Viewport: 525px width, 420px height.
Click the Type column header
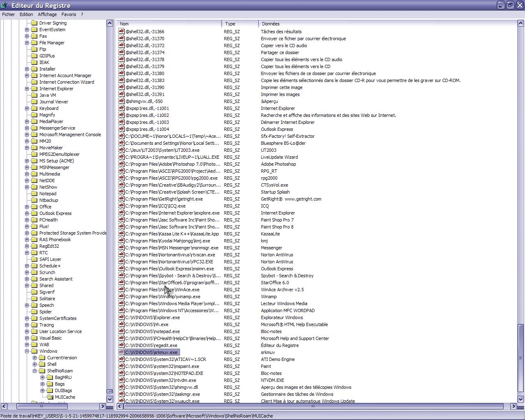point(240,24)
